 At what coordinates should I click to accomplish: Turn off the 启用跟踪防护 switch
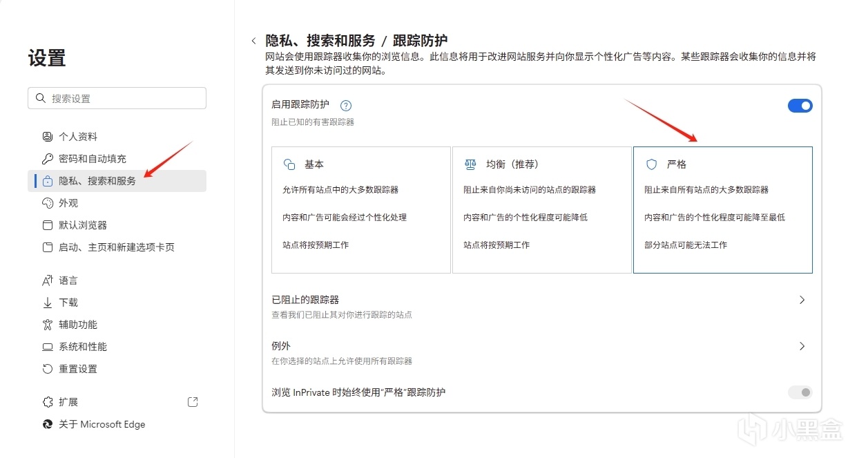tap(800, 106)
